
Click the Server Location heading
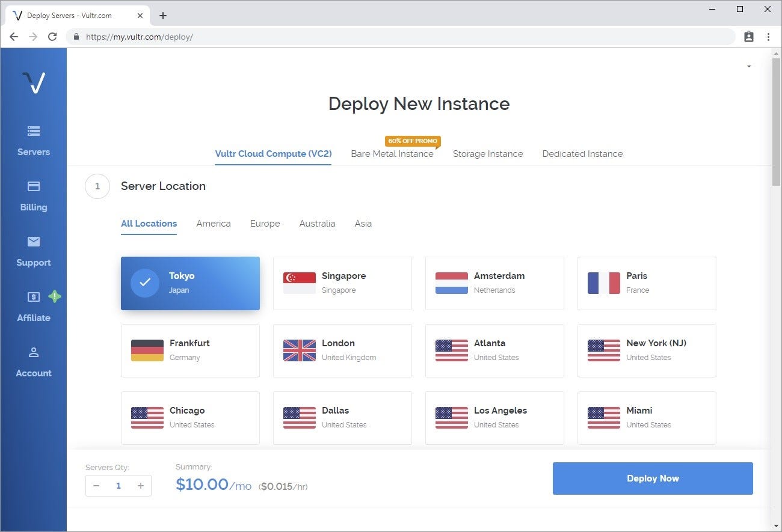tap(163, 186)
